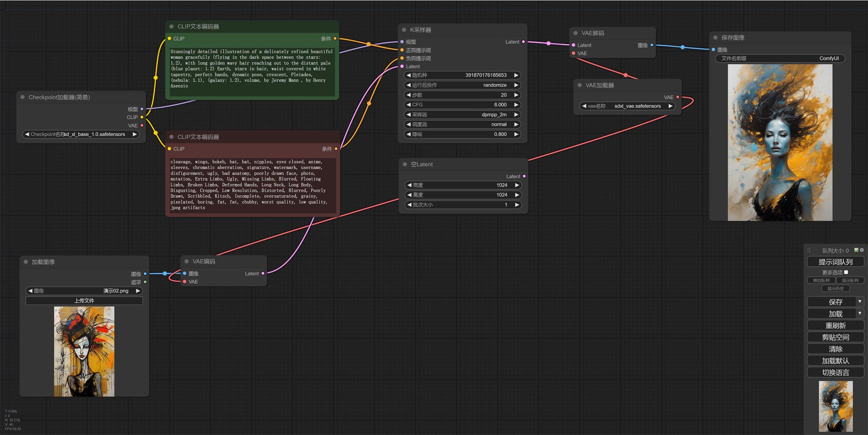Collapse the 加载图像 node title dot
The image size is (868, 435).
(26, 262)
